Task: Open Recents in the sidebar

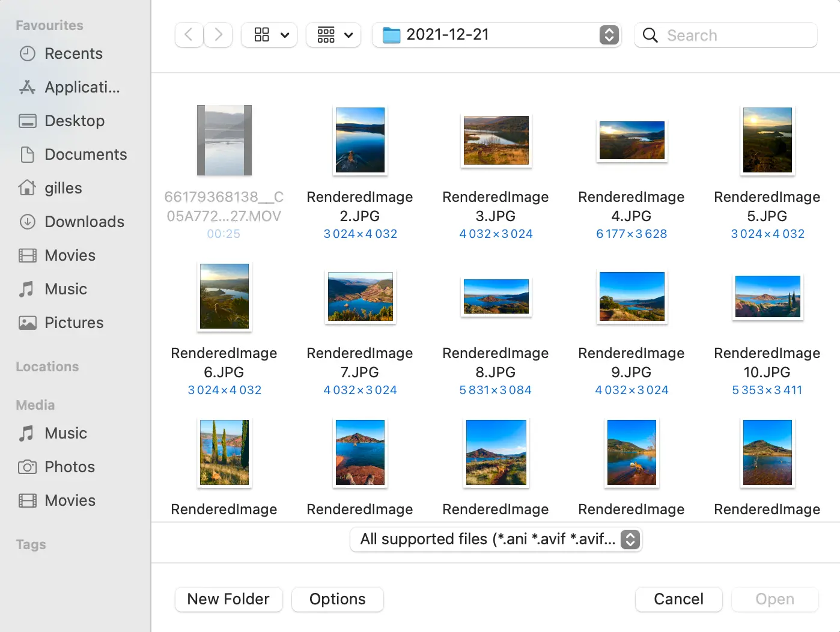Action: tap(73, 53)
